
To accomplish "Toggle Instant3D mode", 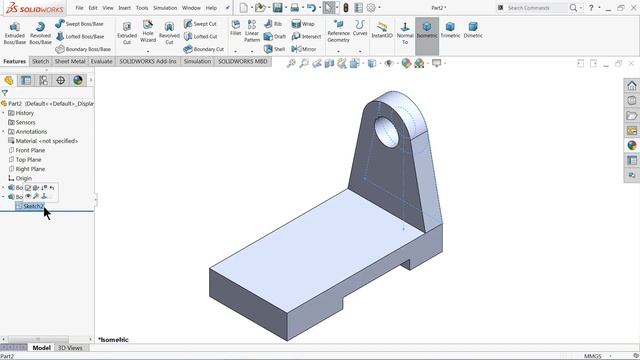I will (x=382, y=29).
